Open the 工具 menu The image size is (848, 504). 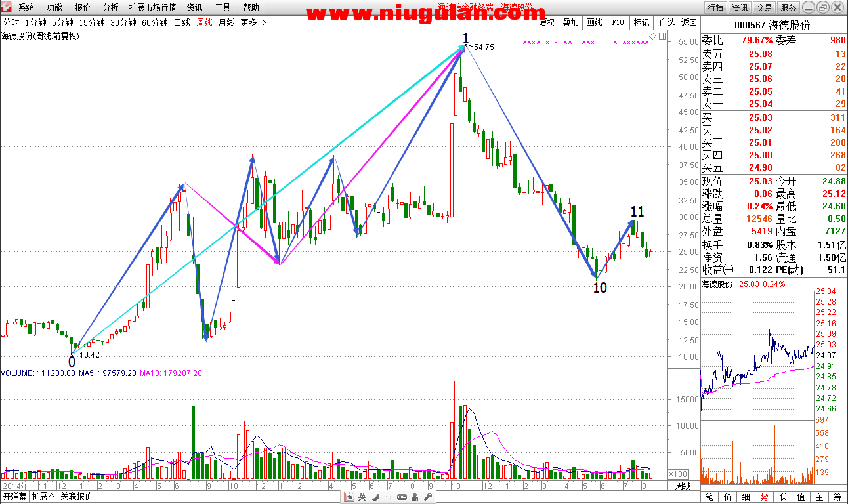223,8
